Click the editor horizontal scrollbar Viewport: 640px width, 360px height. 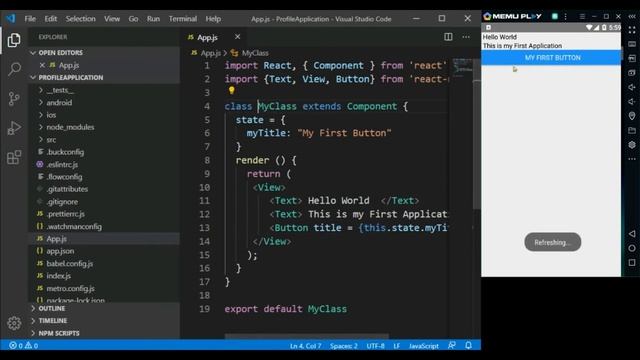(307, 336)
